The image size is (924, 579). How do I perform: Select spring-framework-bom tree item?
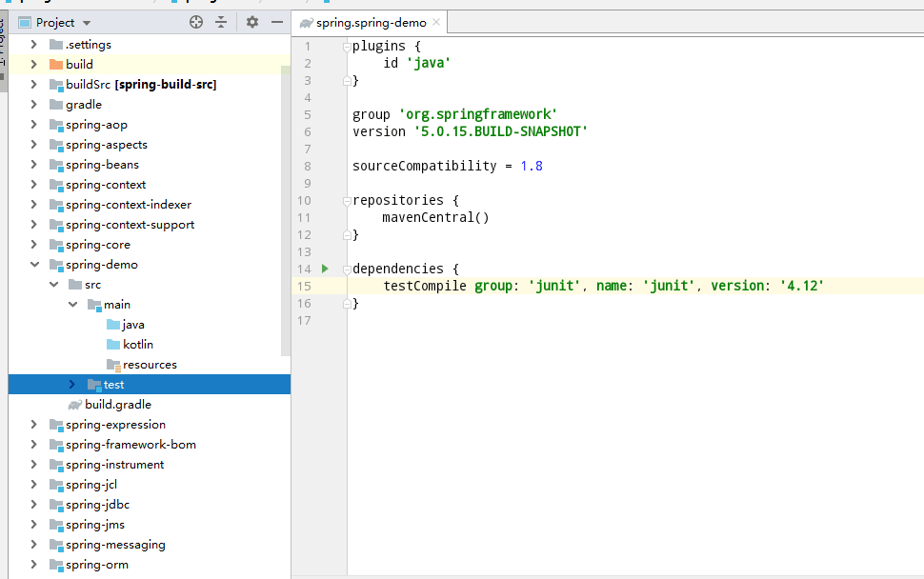click(131, 445)
